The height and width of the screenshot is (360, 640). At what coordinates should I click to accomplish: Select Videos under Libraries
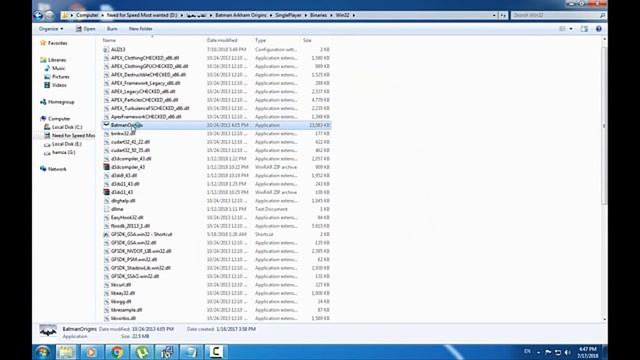click(59, 85)
